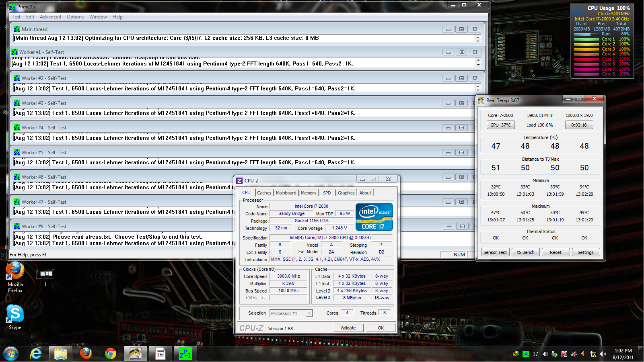The image size is (644, 362).
Task: Click the Core 1 usage bar in CPU gadget
Action: [x=586, y=39]
